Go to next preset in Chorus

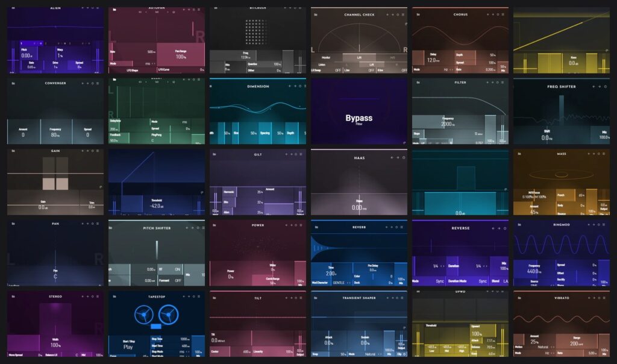click(x=493, y=14)
